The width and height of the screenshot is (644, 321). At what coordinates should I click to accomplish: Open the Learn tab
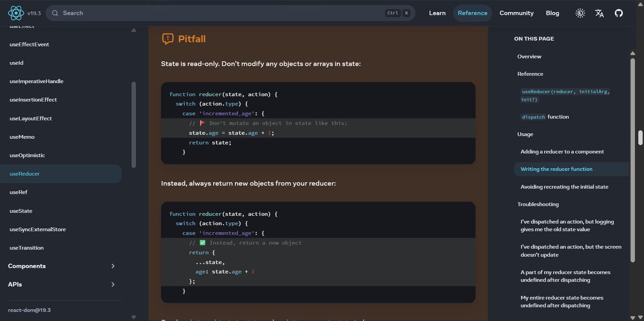[x=437, y=13]
